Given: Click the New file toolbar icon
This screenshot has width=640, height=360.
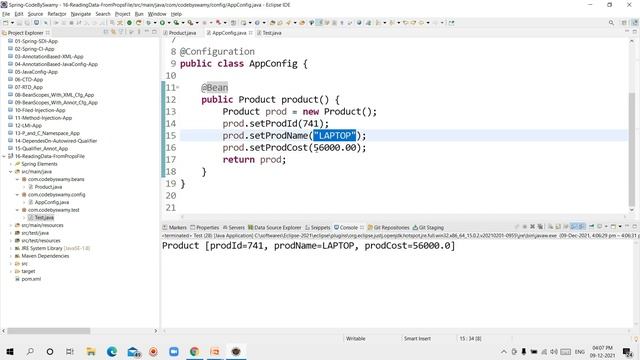Looking at the screenshot, I should point(6,23).
